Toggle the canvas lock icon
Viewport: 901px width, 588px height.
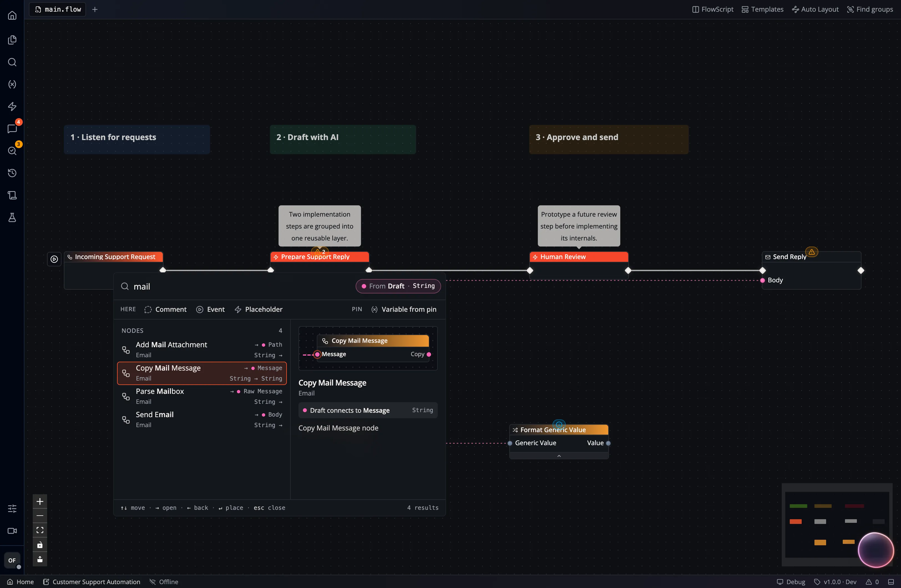pyautogui.click(x=40, y=545)
